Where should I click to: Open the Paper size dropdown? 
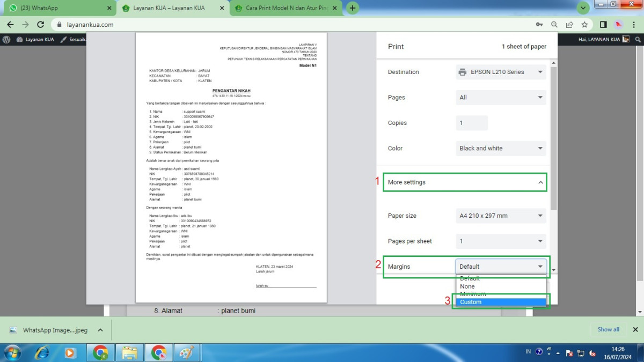click(x=501, y=216)
